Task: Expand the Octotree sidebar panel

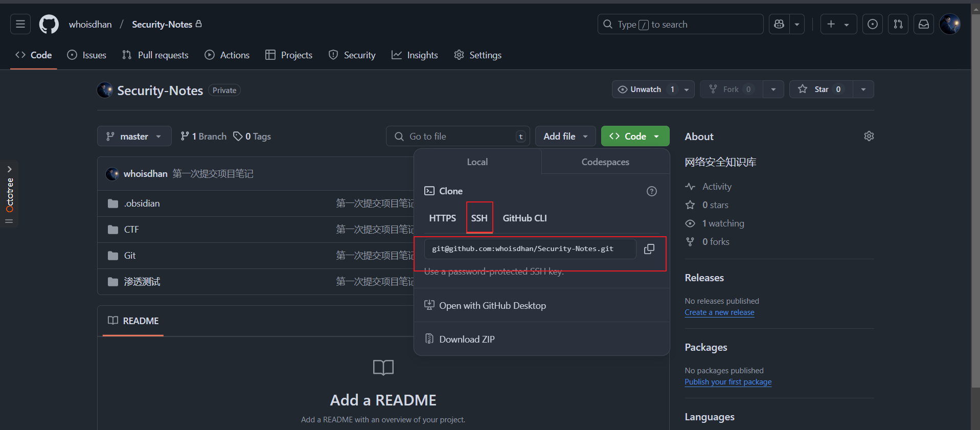Action: coord(9,169)
